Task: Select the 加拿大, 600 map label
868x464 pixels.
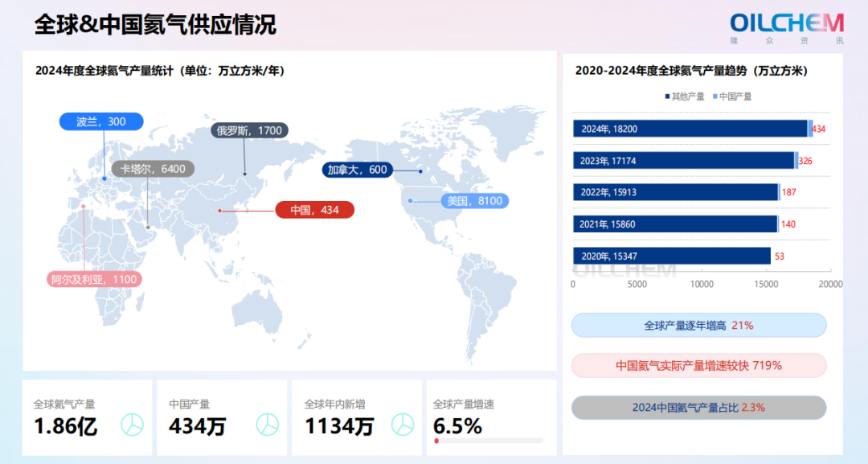Action: [357, 170]
